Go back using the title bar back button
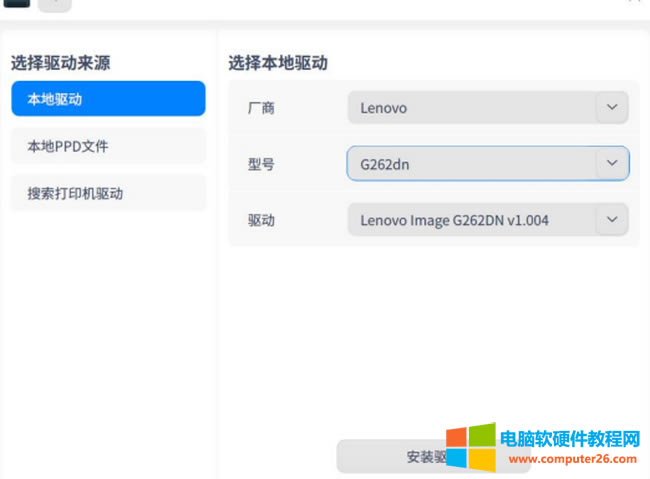The height and width of the screenshot is (479, 650). [54, 3]
